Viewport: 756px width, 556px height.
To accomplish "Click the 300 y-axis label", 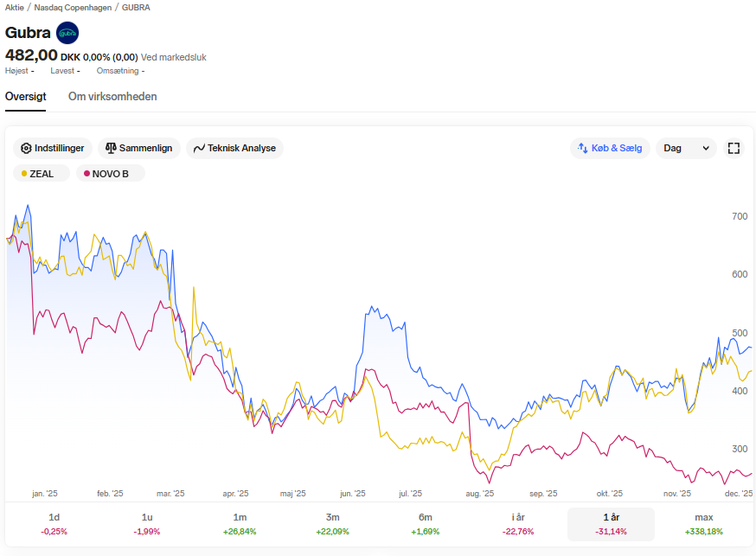I will [740, 449].
